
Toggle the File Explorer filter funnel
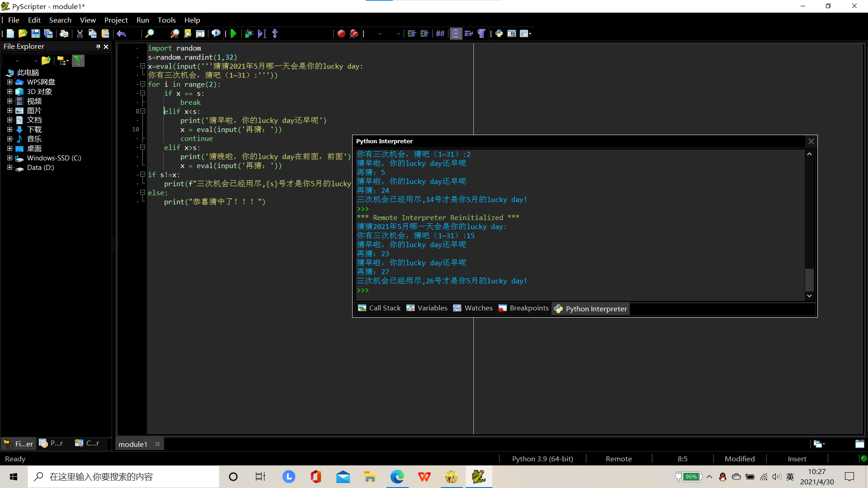78,61
